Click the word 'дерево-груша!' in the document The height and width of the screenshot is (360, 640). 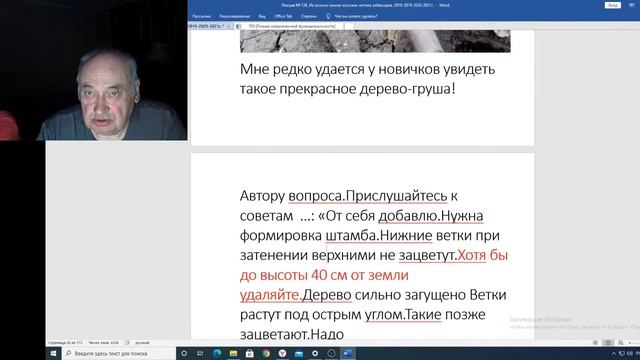point(407,89)
